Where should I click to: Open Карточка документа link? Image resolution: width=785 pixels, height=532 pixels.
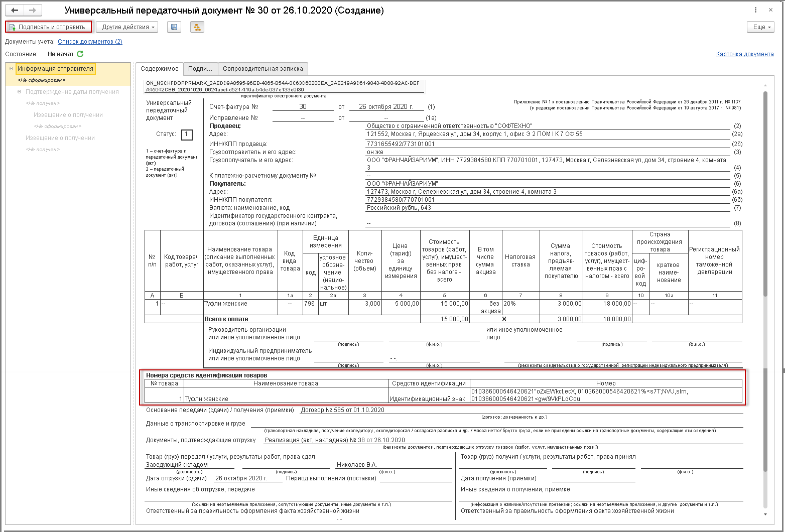coord(745,54)
